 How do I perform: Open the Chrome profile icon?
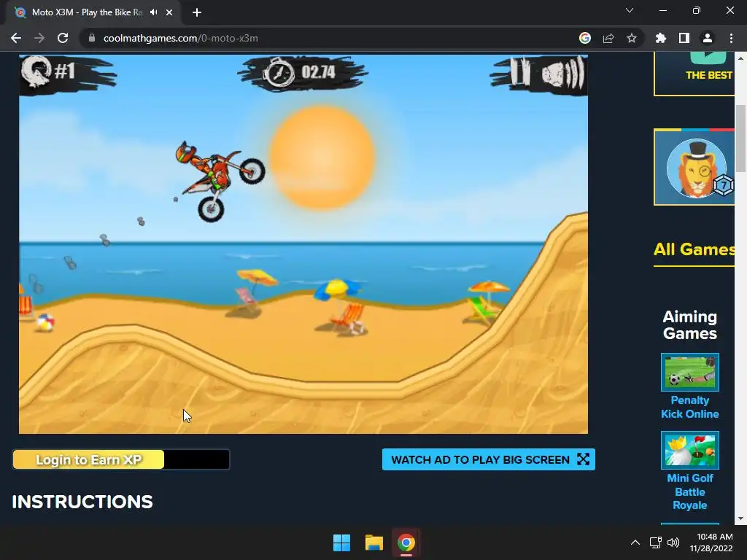click(708, 38)
